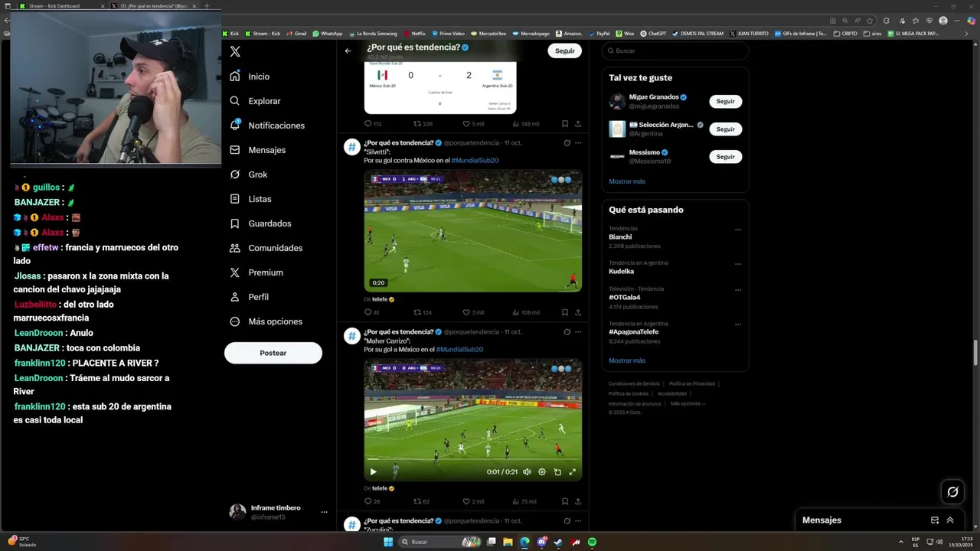View Silvetti post analytics (108 mil)
The image size is (980, 551).
(x=526, y=312)
